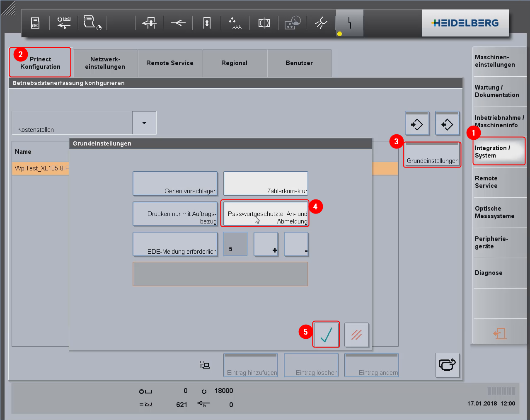This screenshot has width=530, height=420.
Task: Select Integration / System in sidebar
Action: [x=499, y=152]
